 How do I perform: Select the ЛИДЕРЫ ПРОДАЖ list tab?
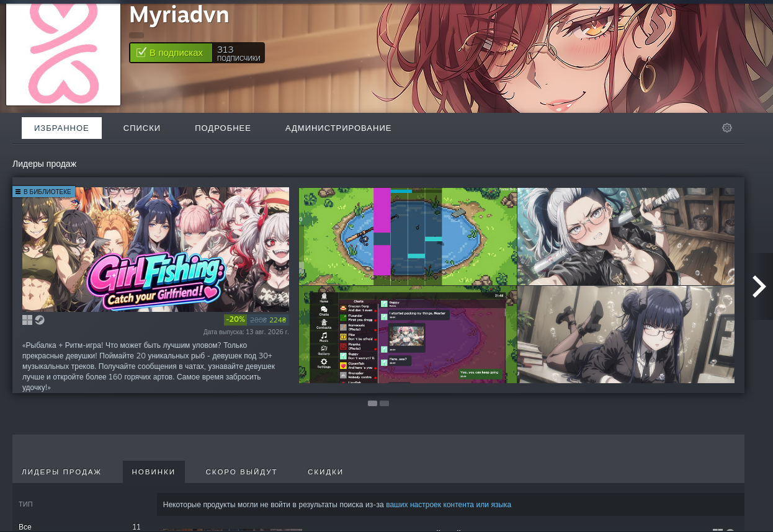61,472
